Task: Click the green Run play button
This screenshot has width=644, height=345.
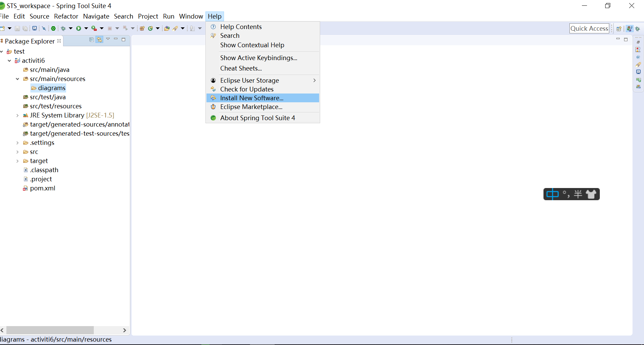Action: (x=79, y=28)
